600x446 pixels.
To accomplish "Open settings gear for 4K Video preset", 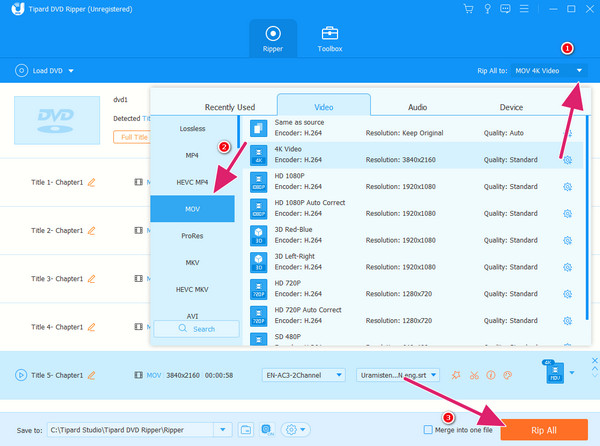I will 567,160.
